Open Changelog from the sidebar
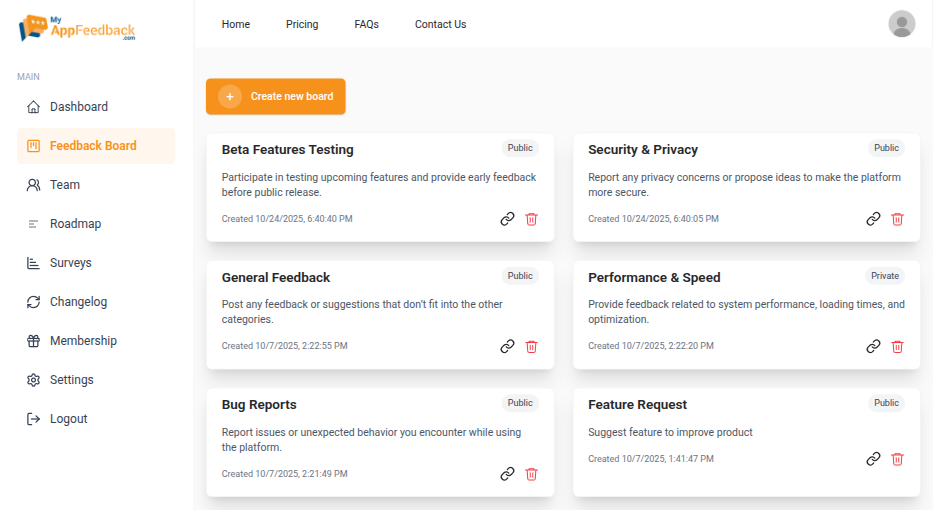This screenshot has width=933, height=510. 78,302
